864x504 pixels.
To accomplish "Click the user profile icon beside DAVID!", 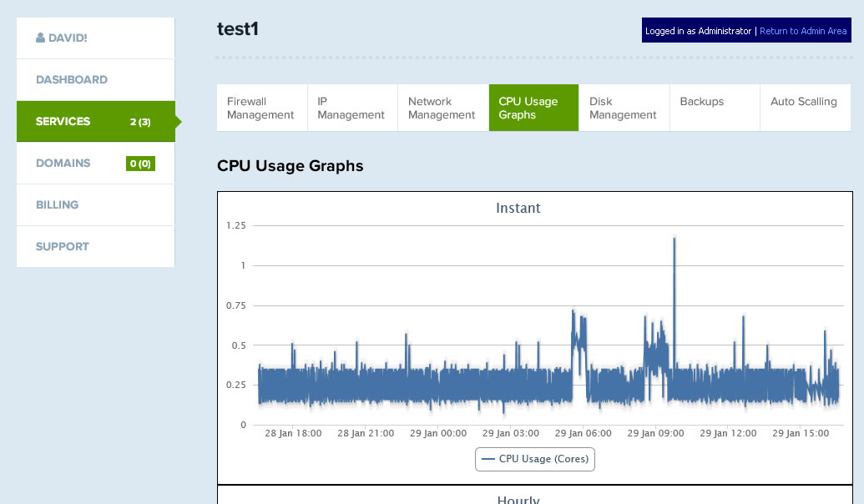I will (x=40, y=38).
